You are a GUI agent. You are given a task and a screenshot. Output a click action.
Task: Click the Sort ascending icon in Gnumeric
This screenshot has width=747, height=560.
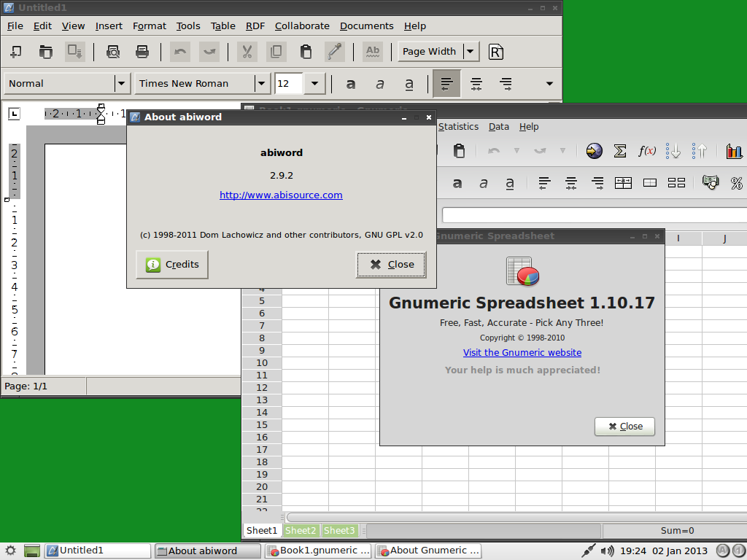pos(673,151)
